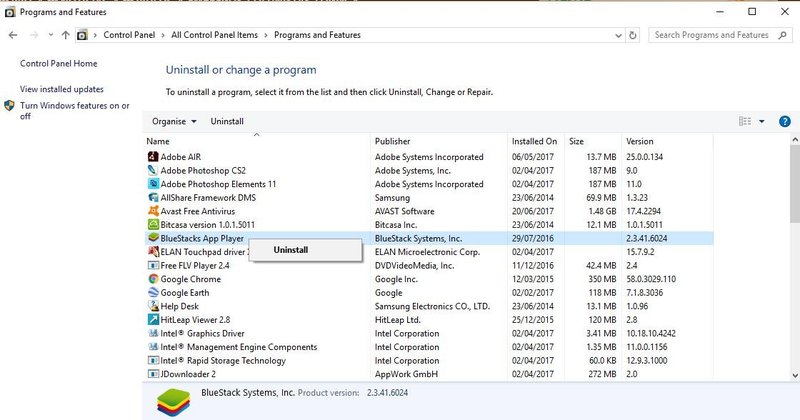The height and width of the screenshot is (420, 800).
Task: Select the HitLeap Viewer 2.8 entry
Action: click(195, 320)
